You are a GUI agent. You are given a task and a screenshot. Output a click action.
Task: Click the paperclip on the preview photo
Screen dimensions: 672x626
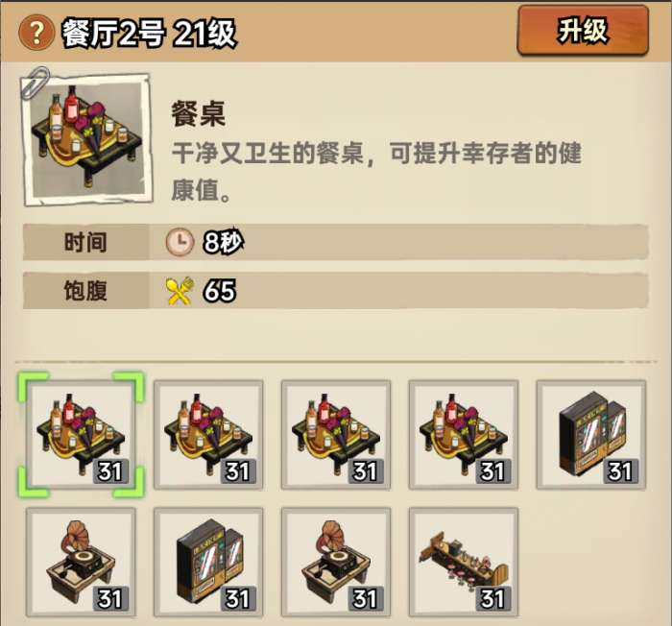[x=36, y=83]
